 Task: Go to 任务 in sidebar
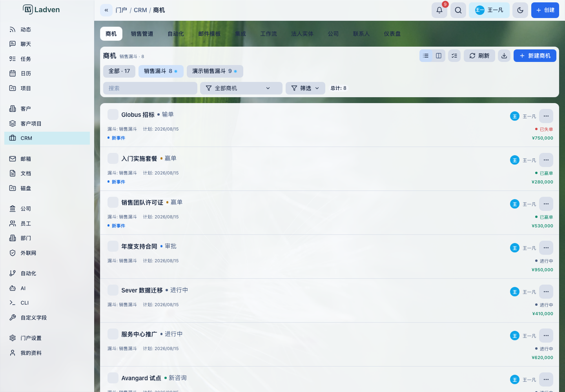coord(47,59)
